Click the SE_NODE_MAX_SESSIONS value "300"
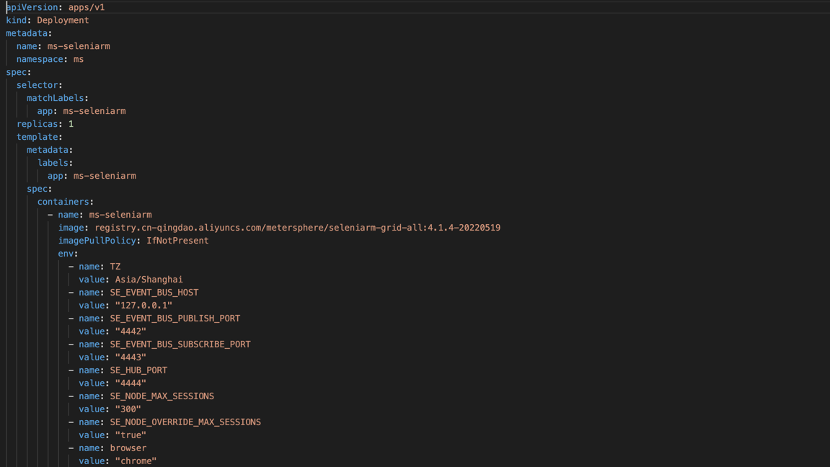The height and width of the screenshot is (468, 830). (128, 409)
